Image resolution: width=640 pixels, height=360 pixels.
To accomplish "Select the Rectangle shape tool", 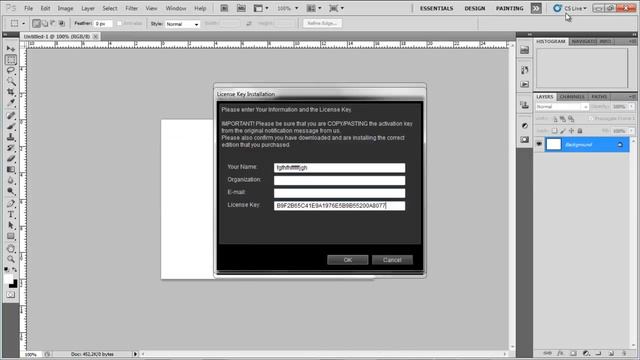I will point(11,236).
